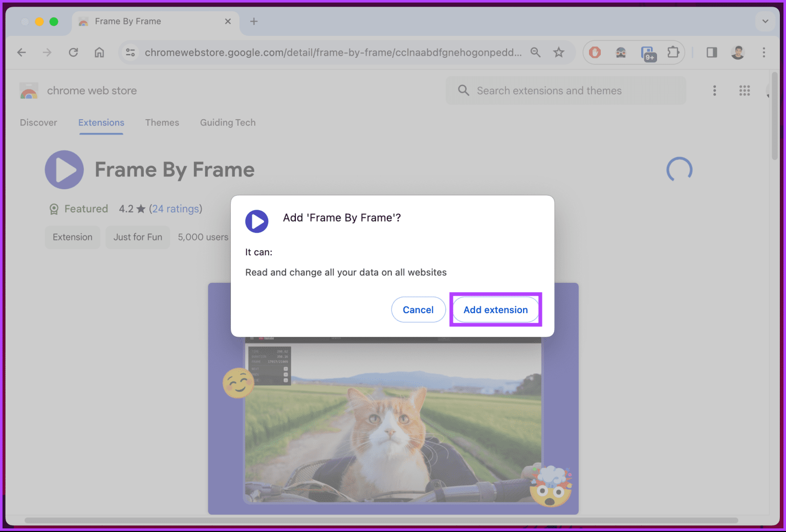
Task: Click the home button icon
Action: (x=99, y=52)
